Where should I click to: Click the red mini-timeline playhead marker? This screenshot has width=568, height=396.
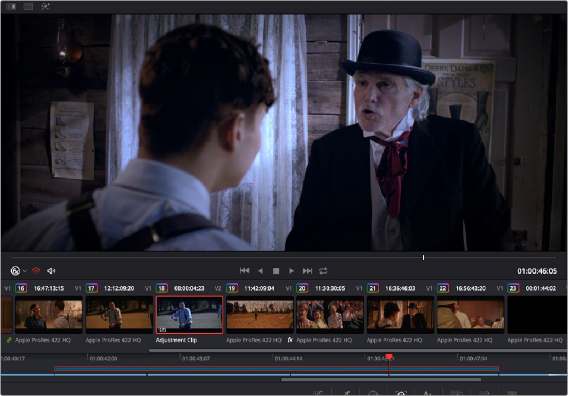click(389, 357)
